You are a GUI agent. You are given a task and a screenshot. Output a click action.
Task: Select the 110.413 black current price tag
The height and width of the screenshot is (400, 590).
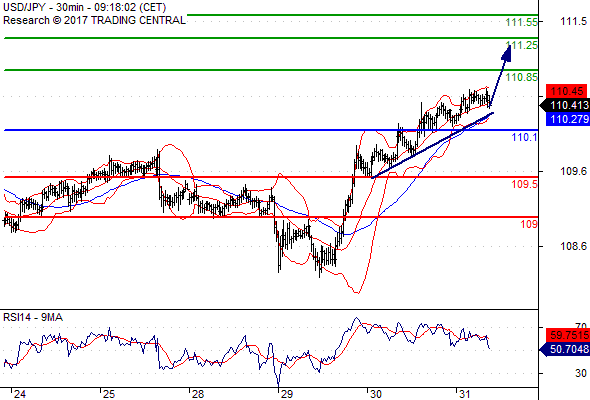(x=566, y=105)
